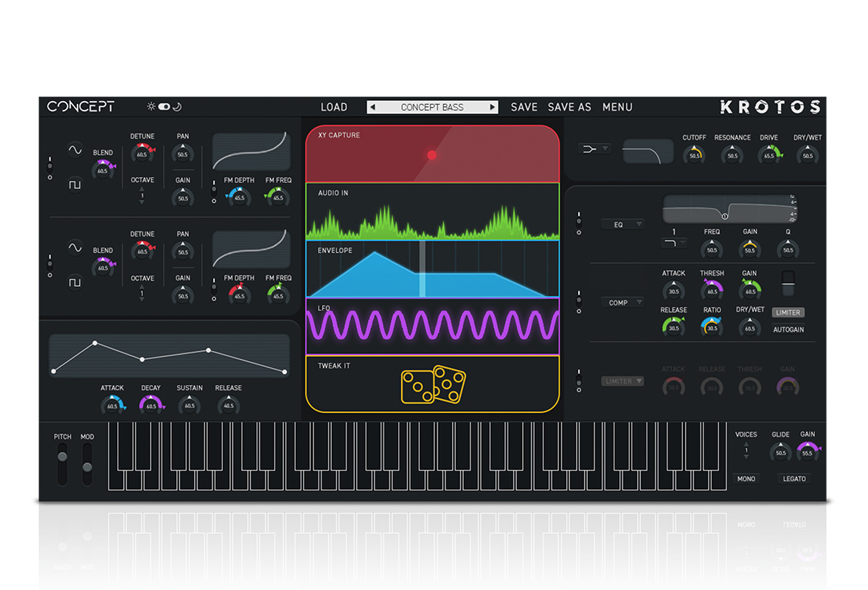Go to the next preset with right arrow
The width and height of the screenshot is (868, 590).
point(492,107)
